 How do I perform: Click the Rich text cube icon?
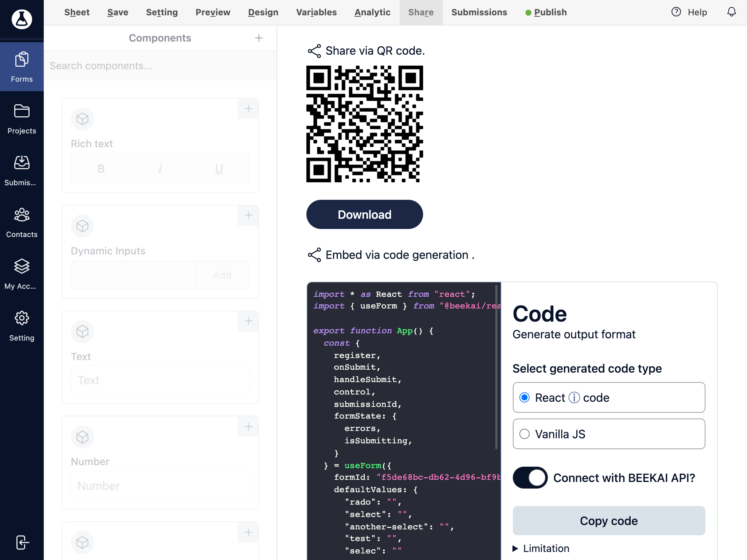(x=82, y=119)
